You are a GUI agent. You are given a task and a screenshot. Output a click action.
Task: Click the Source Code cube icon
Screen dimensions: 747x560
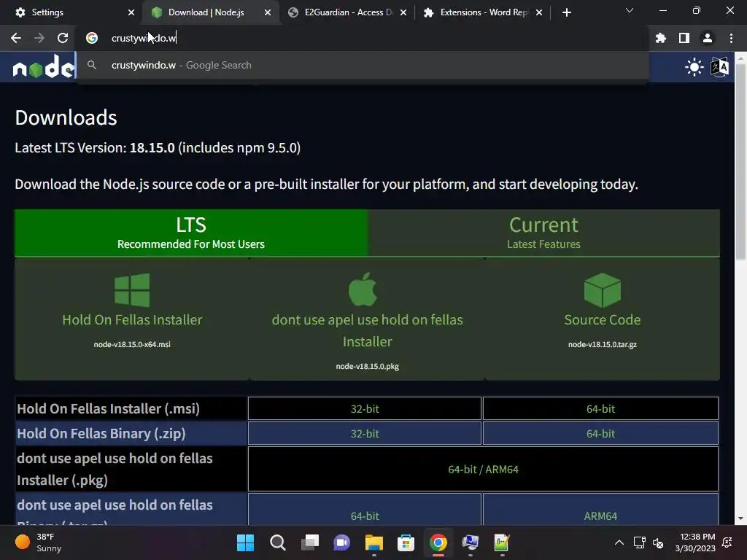[x=602, y=290]
